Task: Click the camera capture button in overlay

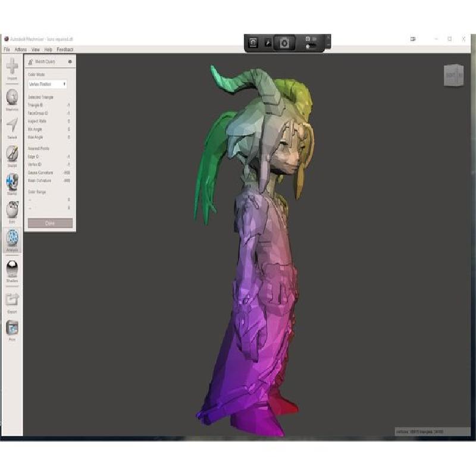Action: 284,43
